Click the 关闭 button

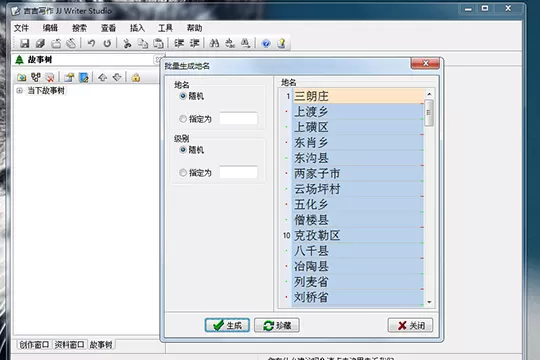click(x=410, y=325)
